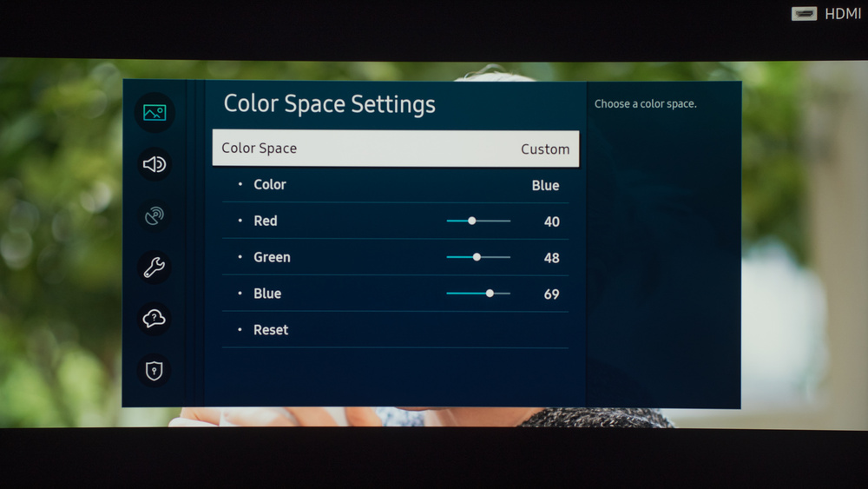Click the HDMI source label text
The height and width of the screenshot is (489, 868).
tap(843, 14)
